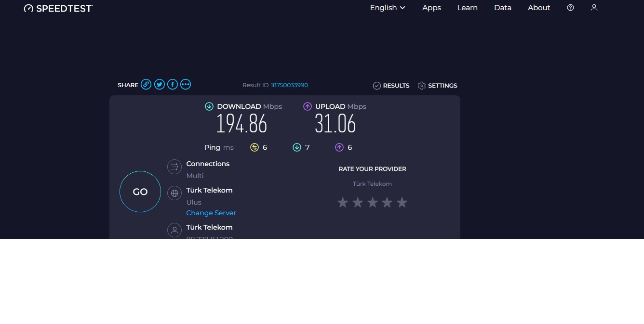Open the Learn menu
644x324 pixels.
pyautogui.click(x=467, y=8)
